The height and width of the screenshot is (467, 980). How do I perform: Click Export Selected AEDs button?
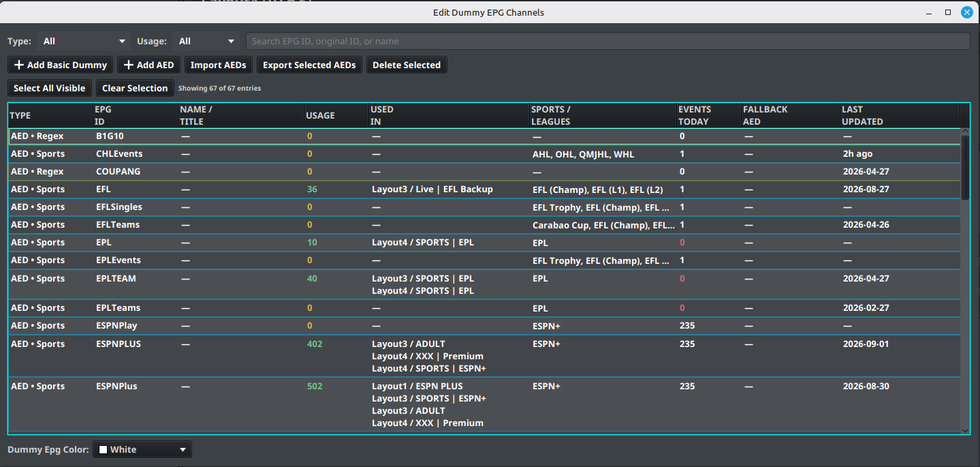pyautogui.click(x=309, y=65)
